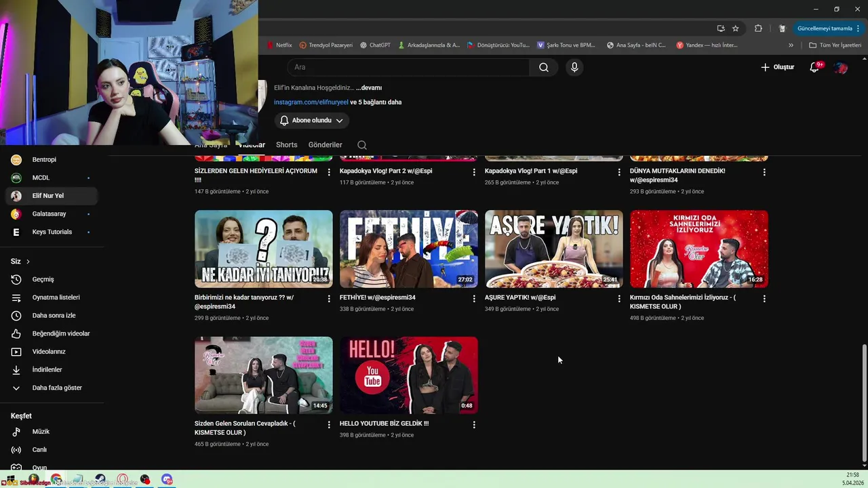
Task: Open Videolarınız in sidebar
Action: pyautogui.click(x=52, y=352)
